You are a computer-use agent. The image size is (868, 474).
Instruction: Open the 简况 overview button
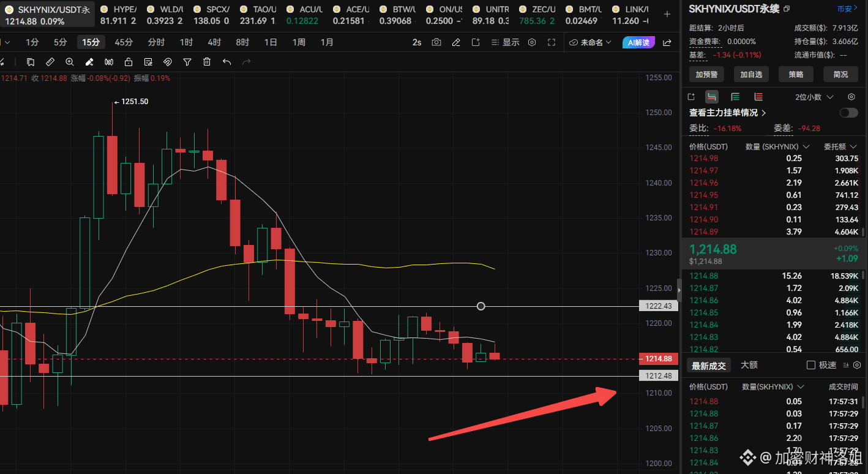click(x=840, y=74)
